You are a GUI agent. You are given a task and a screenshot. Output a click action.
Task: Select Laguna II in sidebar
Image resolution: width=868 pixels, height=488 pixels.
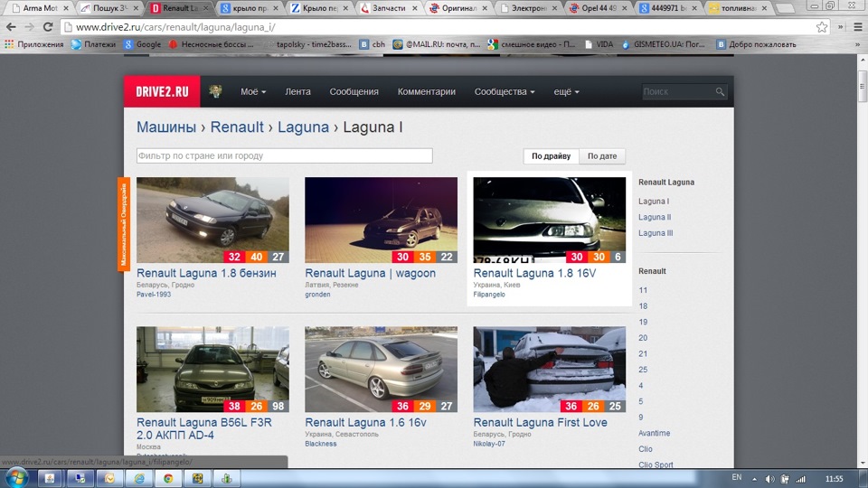pyautogui.click(x=655, y=217)
